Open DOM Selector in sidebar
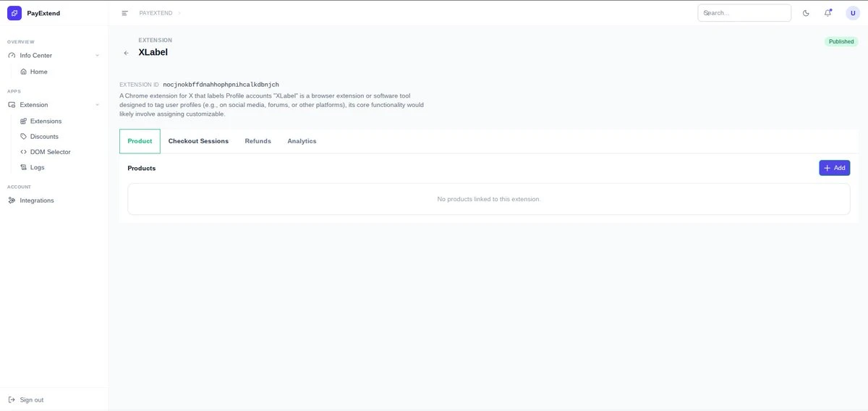This screenshot has width=868, height=411. tap(50, 152)
